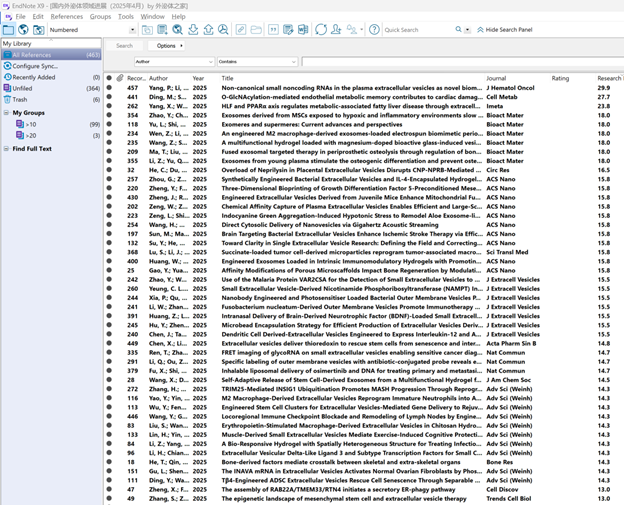This screenshot has height=505, width=624.
Task: Open Activity Feed dropdown arrow
Action: click(361, 29)
